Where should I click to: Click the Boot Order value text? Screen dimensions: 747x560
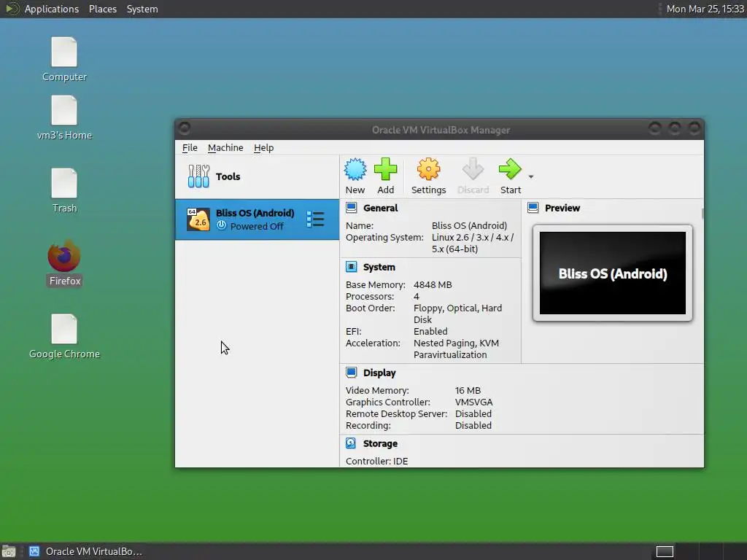pyautogui.click(x=457, y=314)
